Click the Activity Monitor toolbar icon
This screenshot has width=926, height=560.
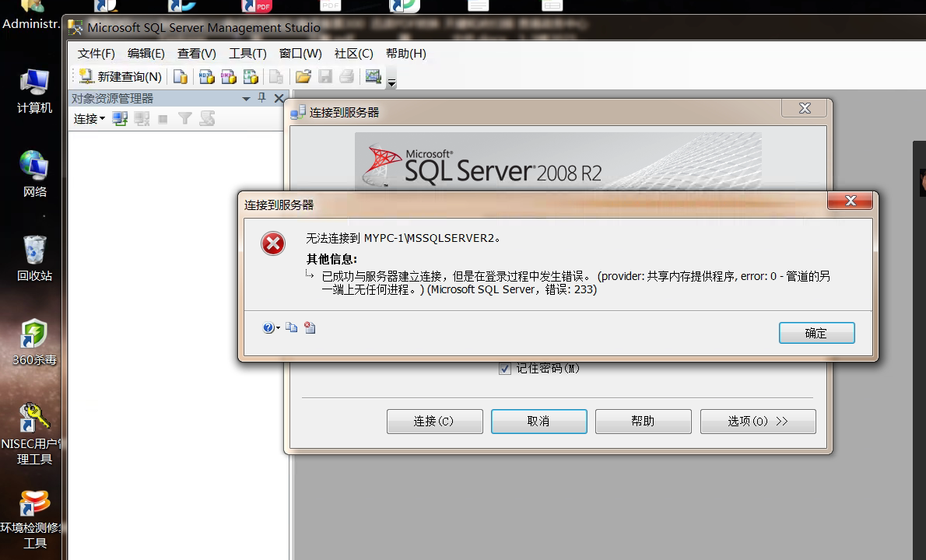(374, 77)
